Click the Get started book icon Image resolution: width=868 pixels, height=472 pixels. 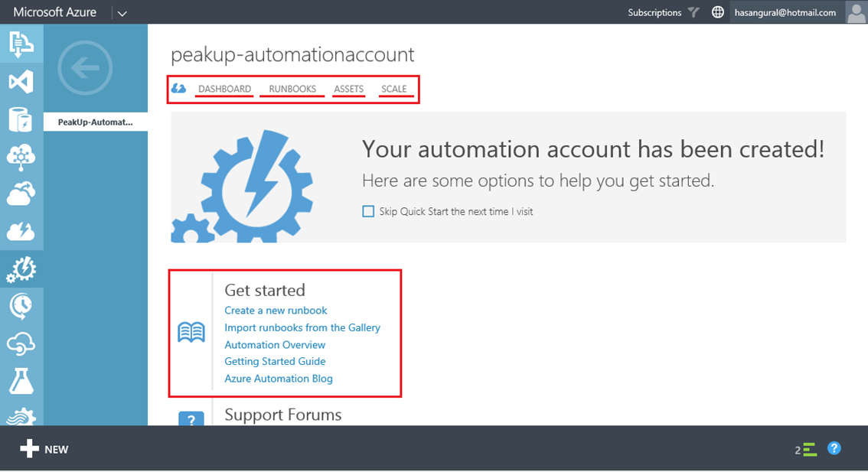point(191,332)
